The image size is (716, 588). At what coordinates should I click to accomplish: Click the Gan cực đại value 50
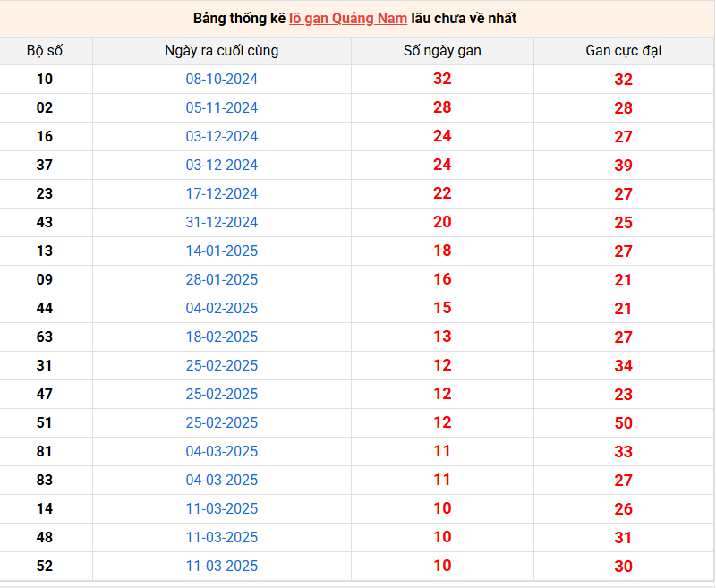(x=624, y=423)
